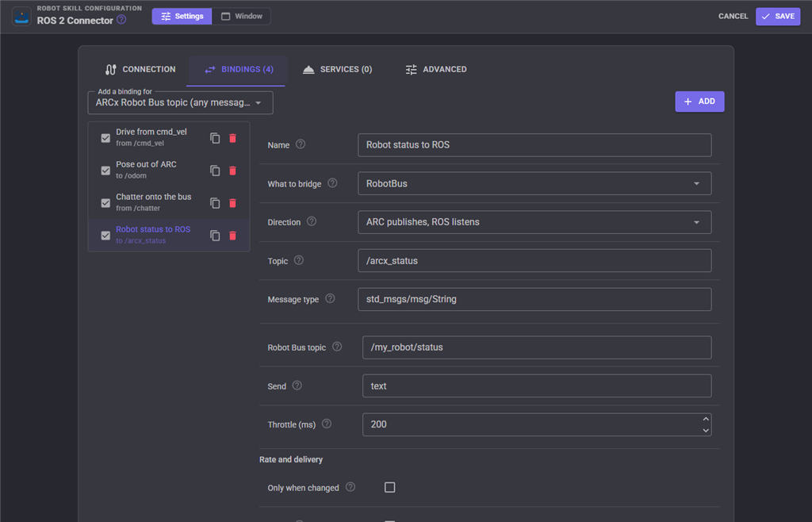The height and width of the screenshot is (522, 812).
Task: Select the Settings view button
Action: [x=182, y=16]
